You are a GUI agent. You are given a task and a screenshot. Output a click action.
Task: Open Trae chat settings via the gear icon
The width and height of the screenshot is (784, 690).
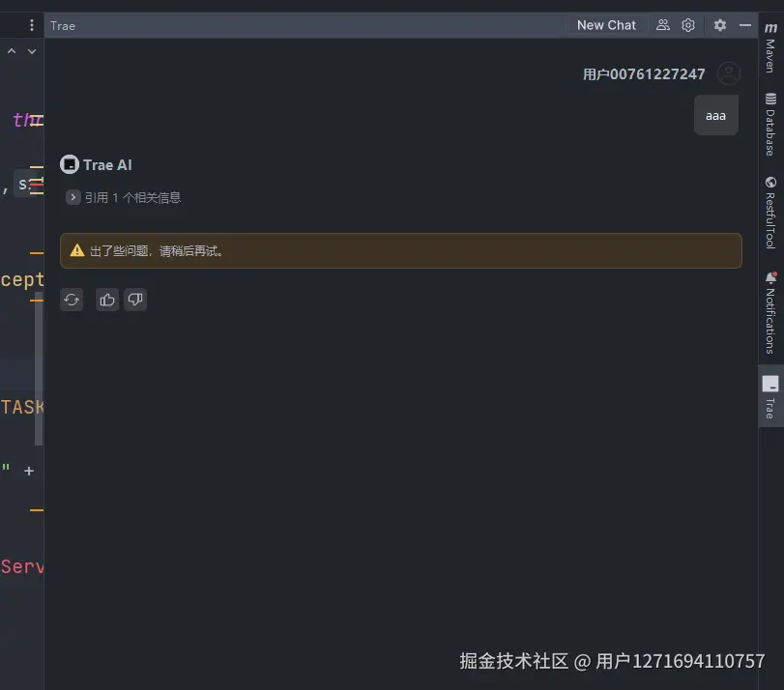click(x=689, y=24)
